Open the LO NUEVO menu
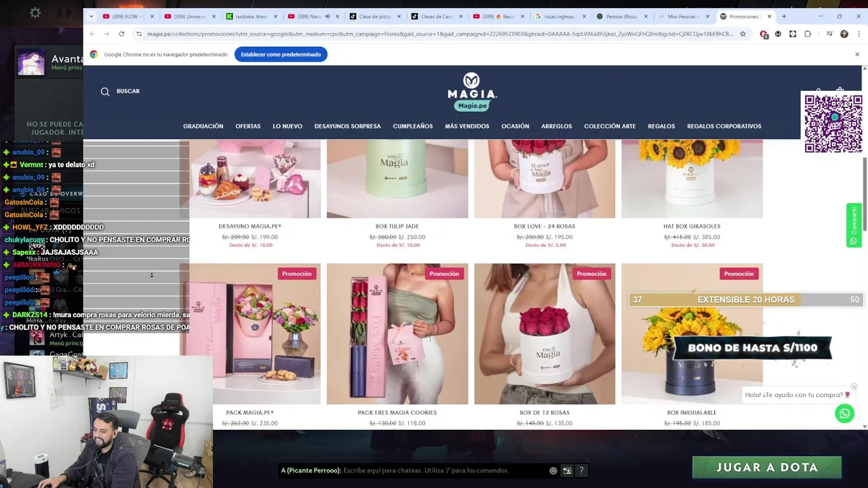The width and height of the screenshot is (868, 488). 288,126
